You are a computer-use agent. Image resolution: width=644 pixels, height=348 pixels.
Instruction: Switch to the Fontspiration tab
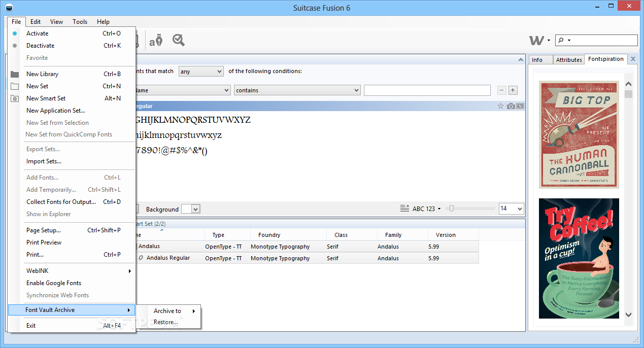[606, 59]
